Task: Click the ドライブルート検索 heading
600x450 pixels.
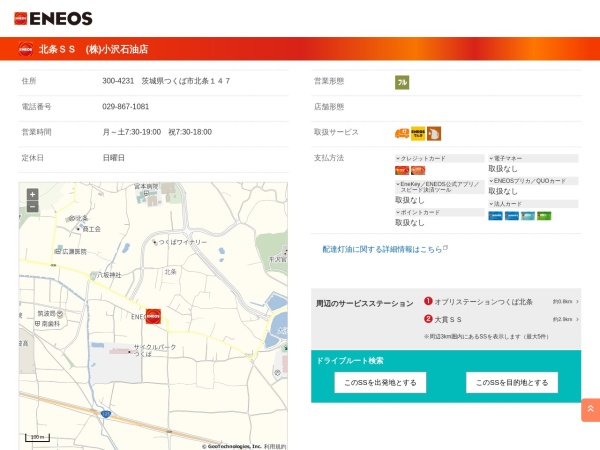Action: [350, 360]
